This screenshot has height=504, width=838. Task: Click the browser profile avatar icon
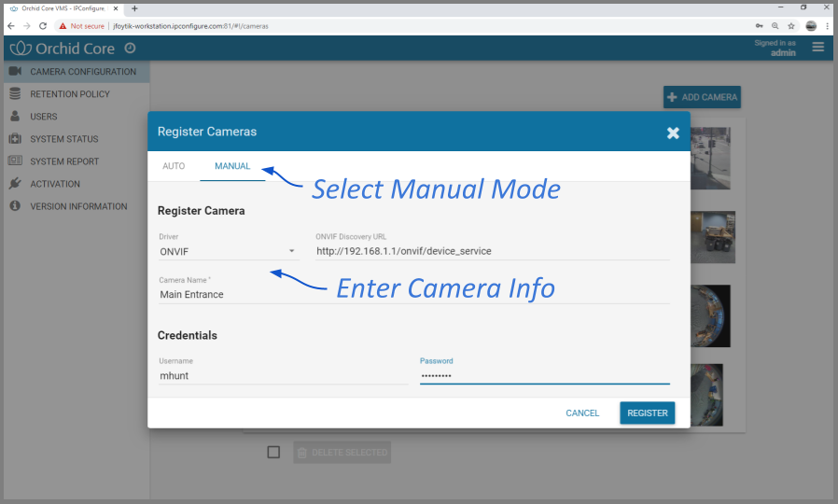click(811, 25)
